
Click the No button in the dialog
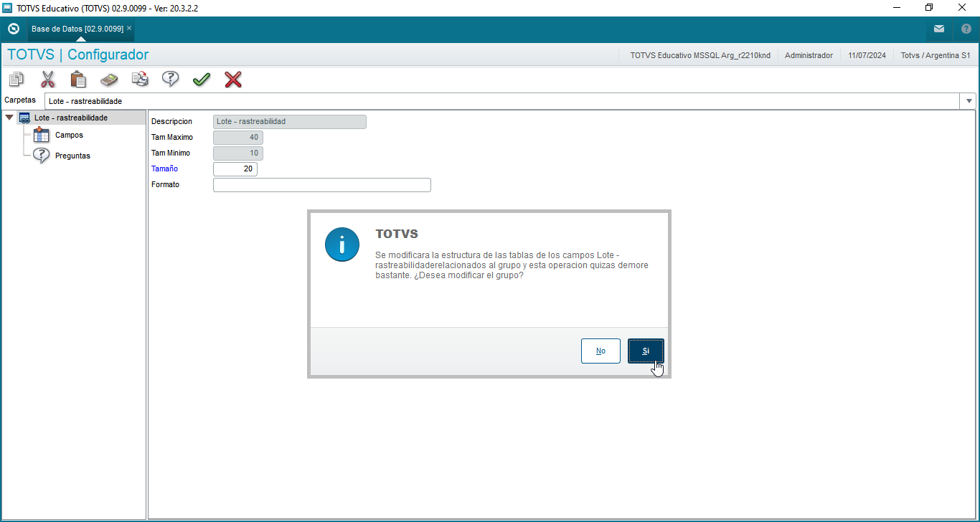pos(600,351)
